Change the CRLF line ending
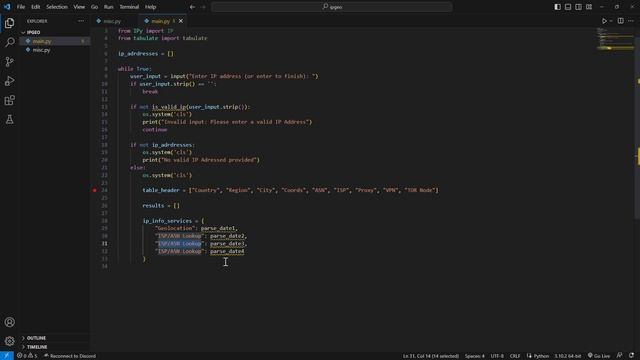The height and width of the screenshot is (360, 640). coord(515,356)
